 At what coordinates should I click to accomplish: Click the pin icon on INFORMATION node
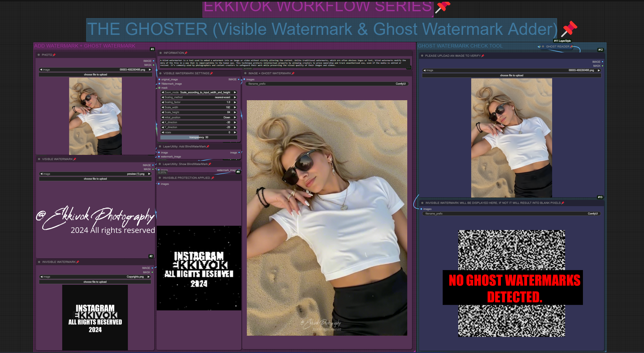pos(186,53)
